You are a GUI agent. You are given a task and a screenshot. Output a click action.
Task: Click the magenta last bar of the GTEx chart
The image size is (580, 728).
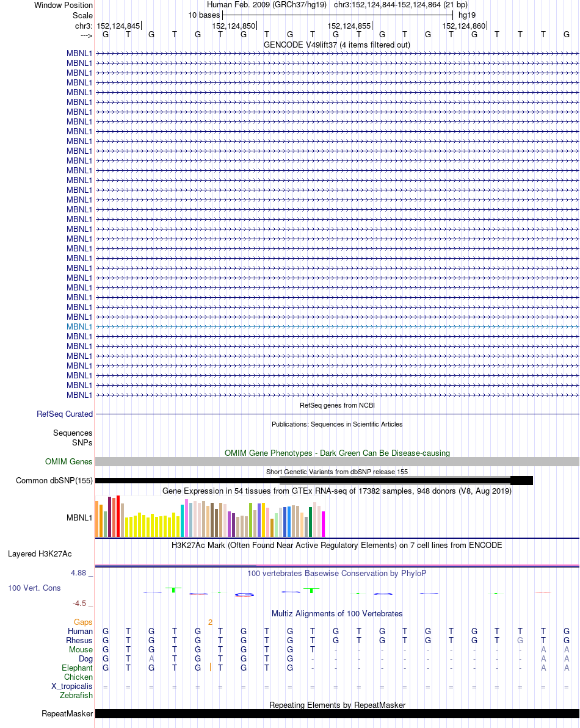click(x=323, y=524)
